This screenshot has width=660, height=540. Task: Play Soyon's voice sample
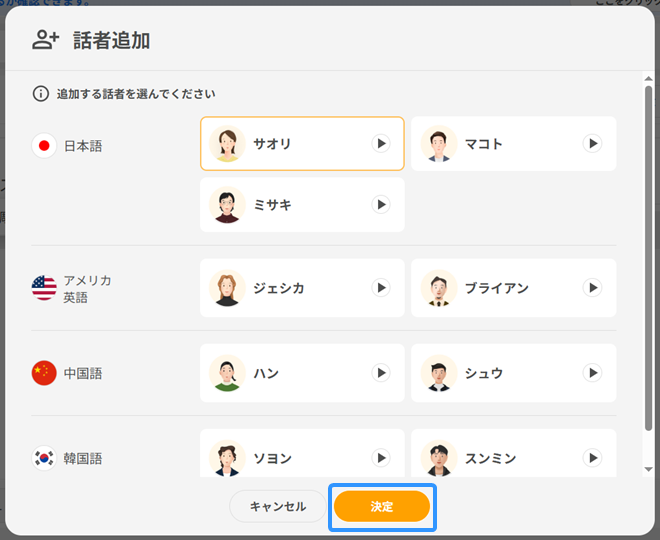381,458
